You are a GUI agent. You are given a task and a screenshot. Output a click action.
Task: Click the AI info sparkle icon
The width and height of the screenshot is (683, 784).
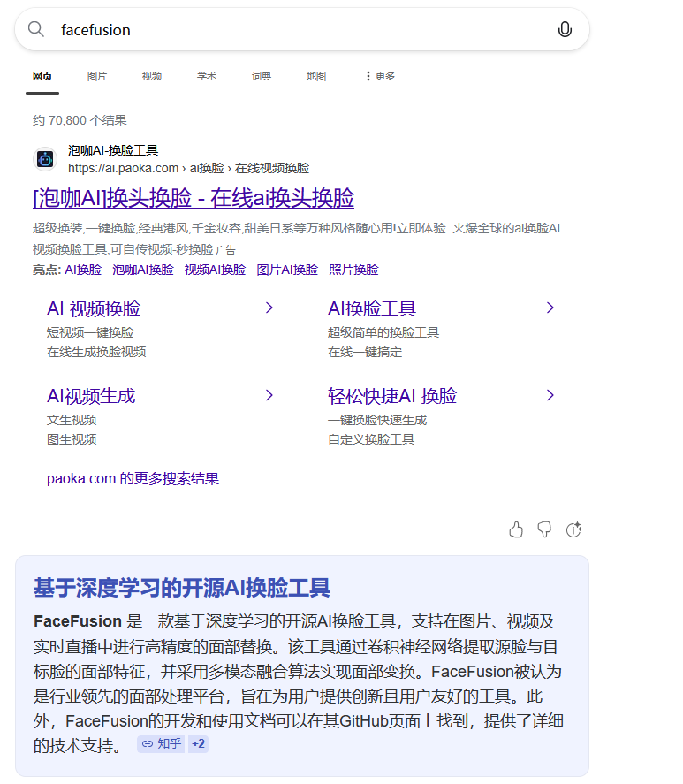point(573,529)
